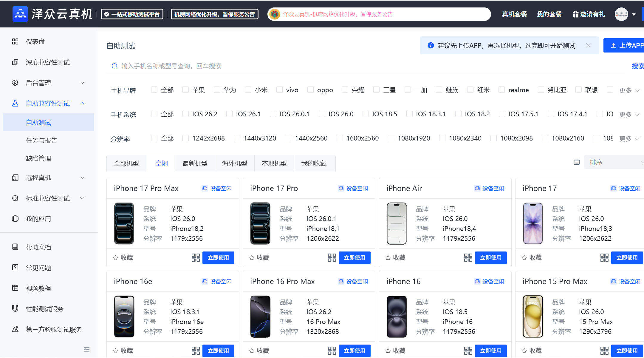
Task: Tick the 1440x3120 resolution checkbox
Action: tap(237, 138)
